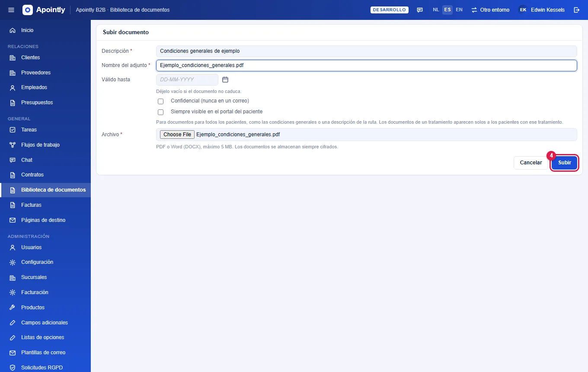Open Listas de opciones in sidebar
Viewport: 588px width, 372px height.
(x=45, y=337)
